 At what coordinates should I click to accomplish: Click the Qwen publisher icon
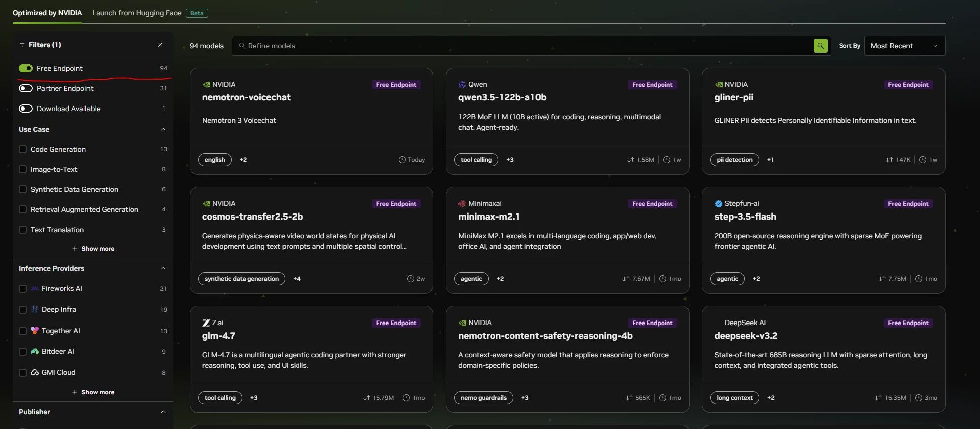462,85
